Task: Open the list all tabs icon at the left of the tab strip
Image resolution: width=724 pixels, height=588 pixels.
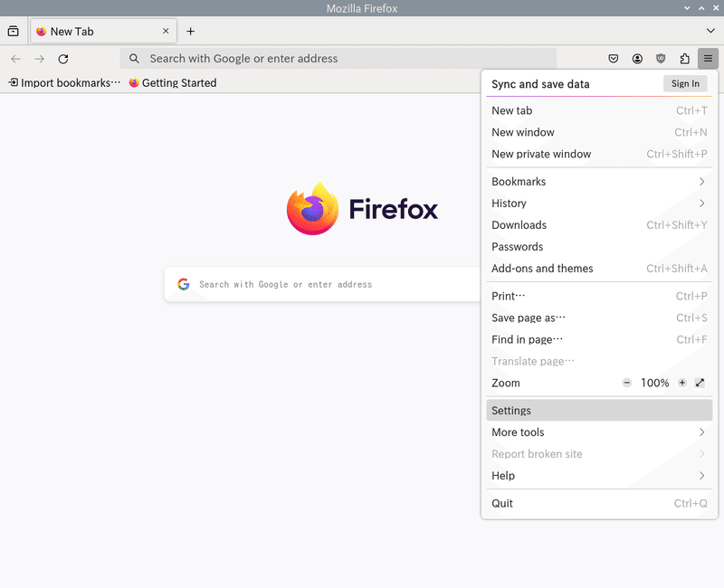Action: pyautogui.click(x=14, y=32)
